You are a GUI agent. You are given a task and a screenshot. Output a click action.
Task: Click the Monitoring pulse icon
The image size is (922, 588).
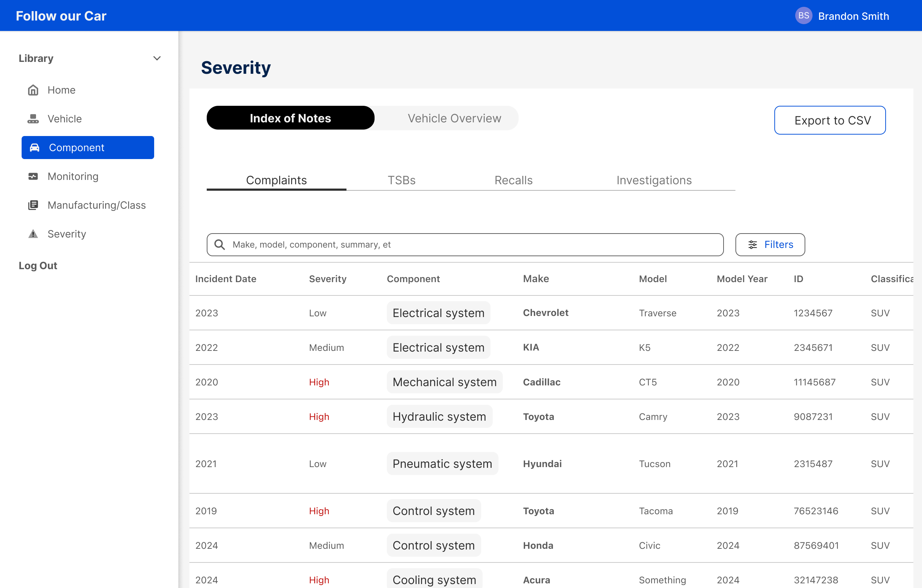click(x=33, y=176)
